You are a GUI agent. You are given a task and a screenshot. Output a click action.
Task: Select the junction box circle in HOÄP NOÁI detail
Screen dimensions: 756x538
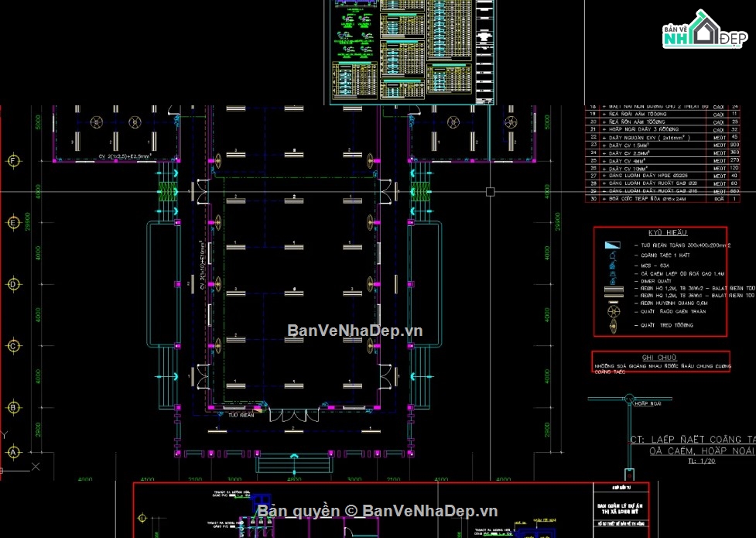tap(629, 399)
